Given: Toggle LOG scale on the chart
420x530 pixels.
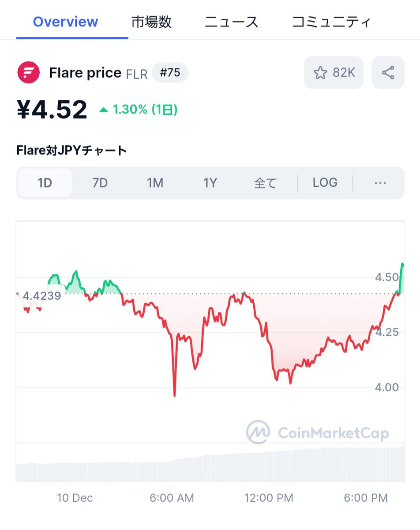Looking at the screenshot, I should (x=325, y=183).
